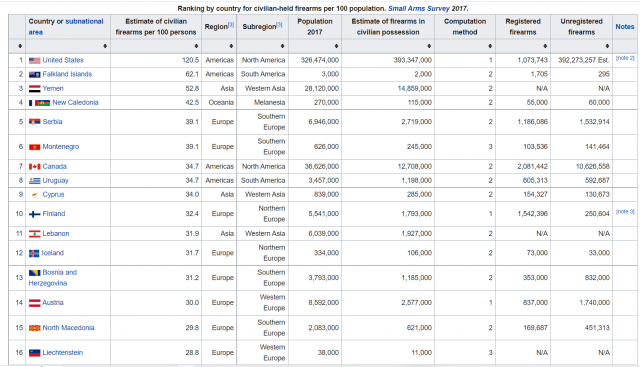
Task: Click the Finland flag icon
Action: point(34,214)
